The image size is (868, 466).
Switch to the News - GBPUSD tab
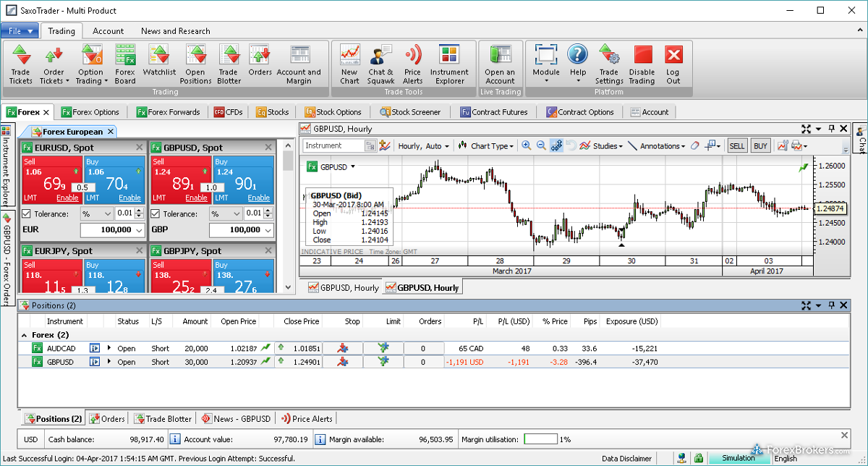pyautogui.click(x=236, y=419)
